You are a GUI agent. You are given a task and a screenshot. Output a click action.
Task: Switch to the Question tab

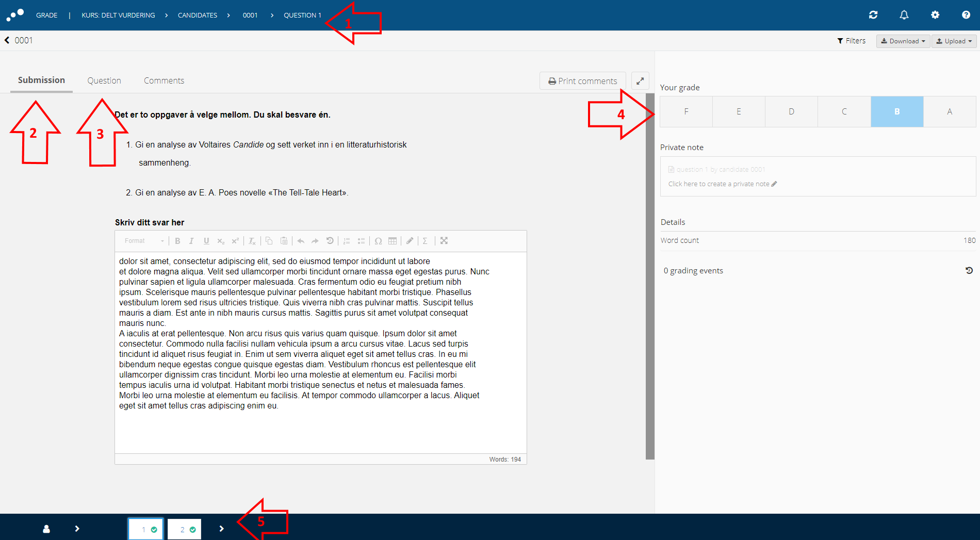(104, 80)
